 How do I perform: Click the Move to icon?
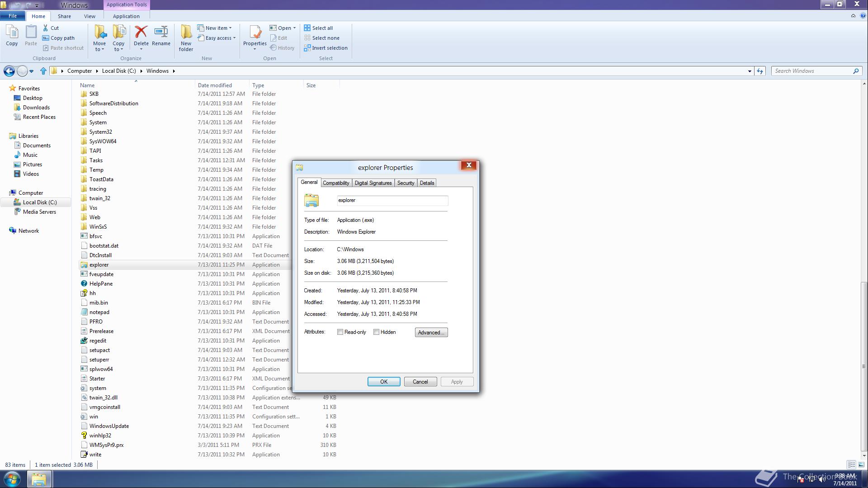pos(99,36)
